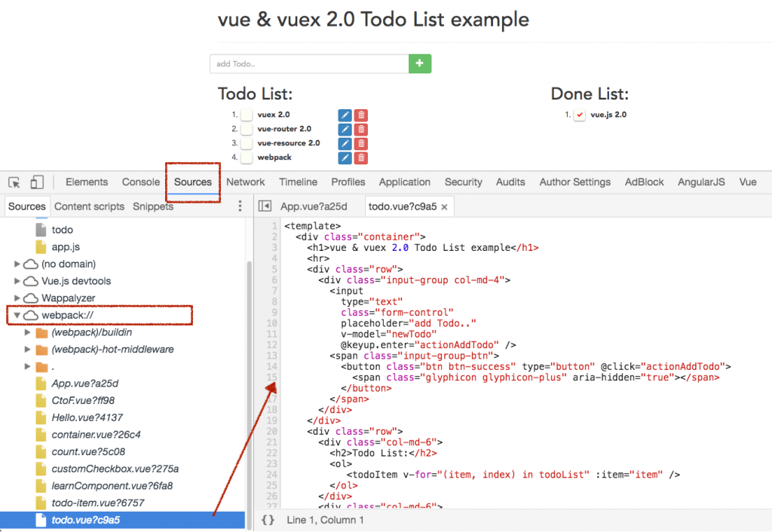Viewport: 772px width, 532px height.
Task: Delete the vuex 2.0 todo item
Action: pyautogui.click(x=361, y=115)
